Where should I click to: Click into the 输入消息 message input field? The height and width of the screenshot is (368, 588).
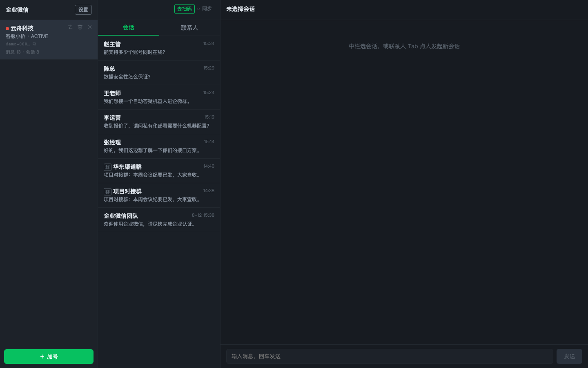coord(390,356)
